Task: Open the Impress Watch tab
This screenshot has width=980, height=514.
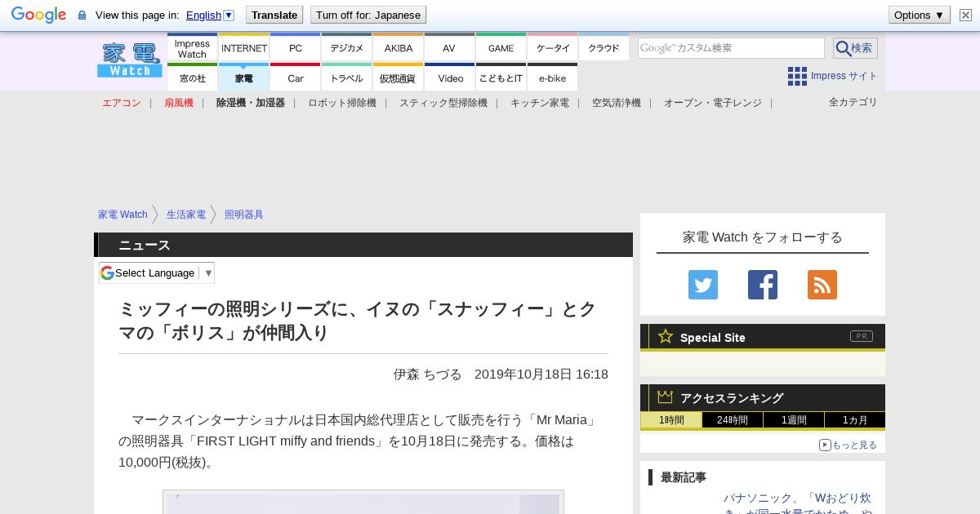Action: pos(192,48)
